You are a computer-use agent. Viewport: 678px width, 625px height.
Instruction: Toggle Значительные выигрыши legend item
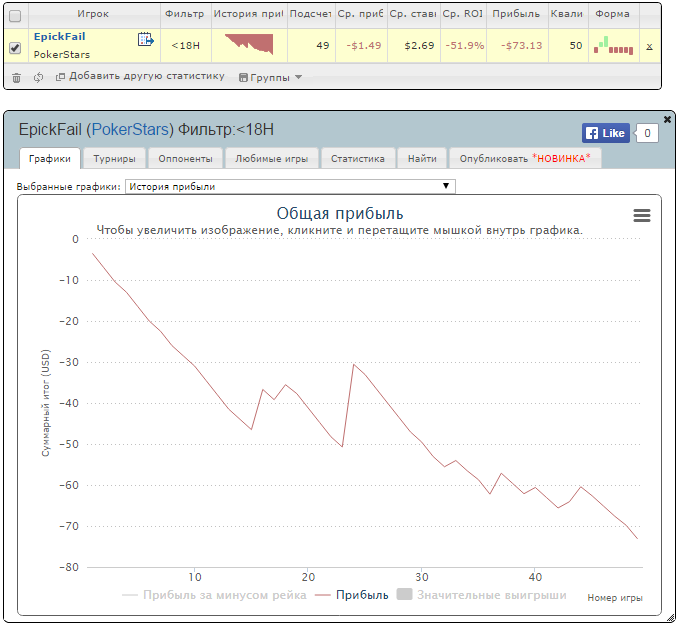pos(482,595)
